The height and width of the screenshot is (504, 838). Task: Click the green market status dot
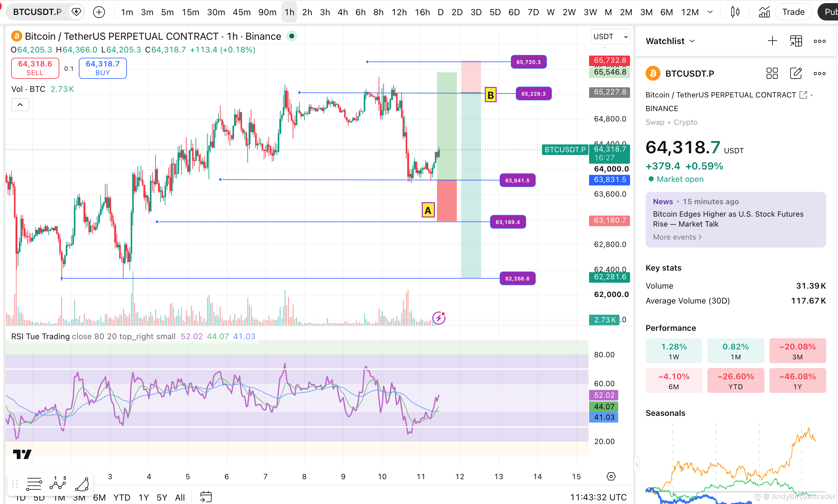pyautogui.click(x=292, y=36)
